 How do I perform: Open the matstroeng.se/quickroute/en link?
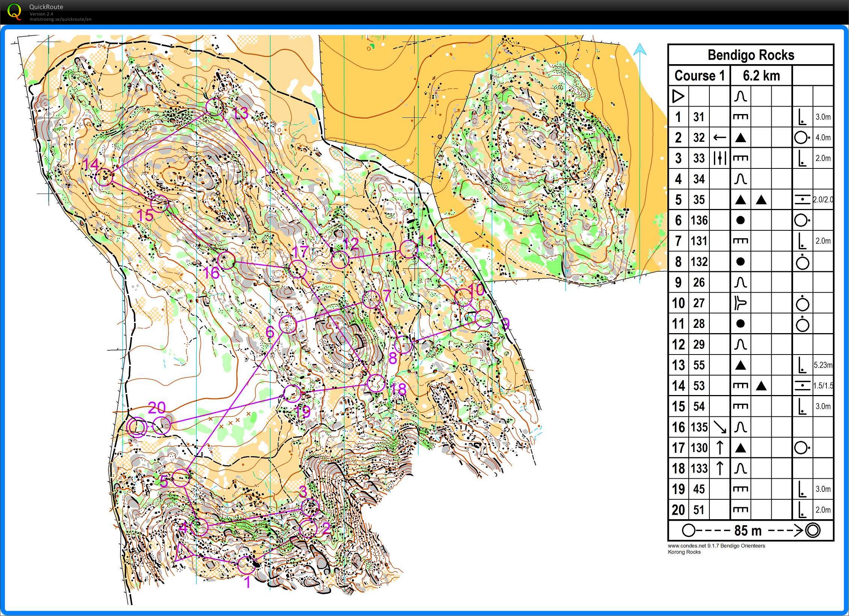point(60,20)
